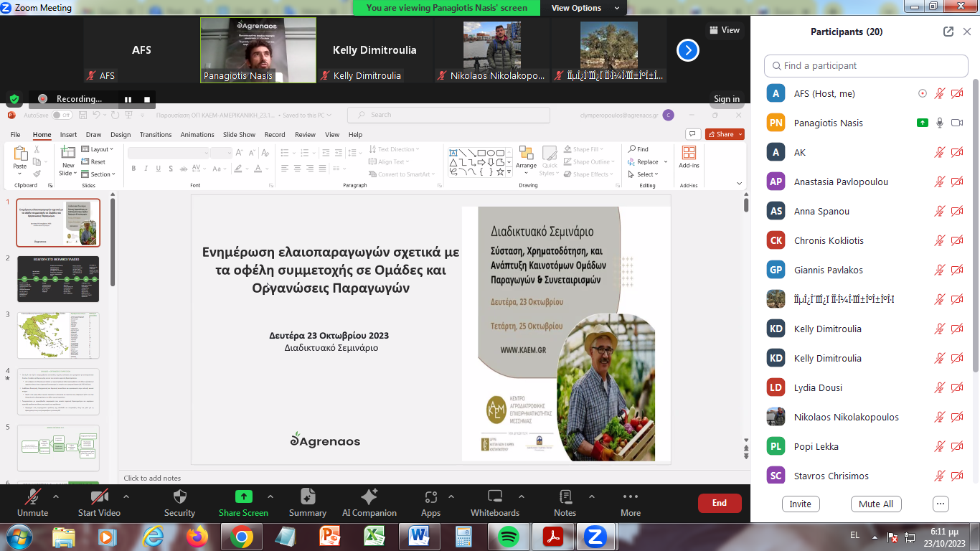980x551 pixels.
Task: Open the Apps icon in Zoom toolbar
Action: [x=430, y=496]
